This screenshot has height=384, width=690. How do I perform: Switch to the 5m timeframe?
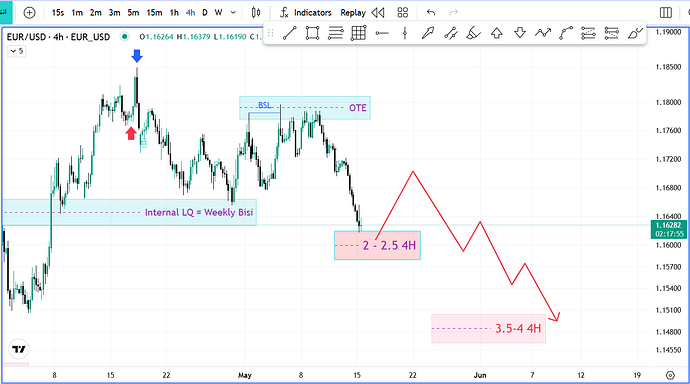pos(133,13)
